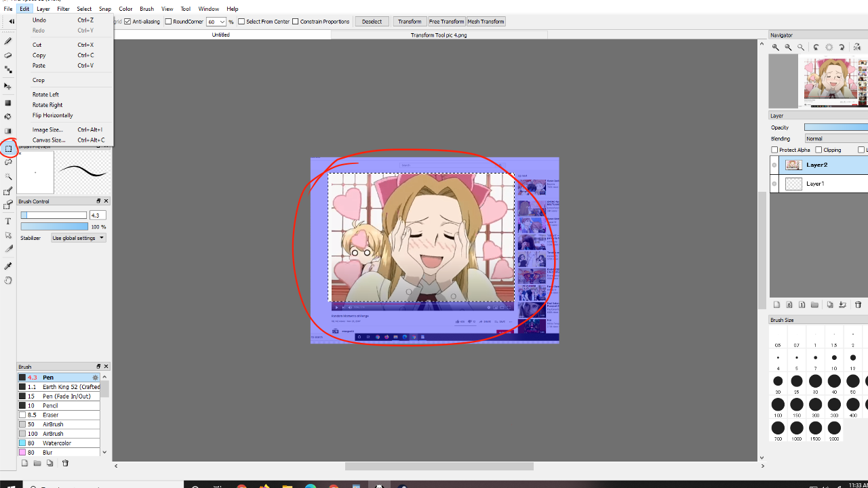
Task: Select the Bucket fill tool
Action: pyautogui.click(x=8, y=117)
